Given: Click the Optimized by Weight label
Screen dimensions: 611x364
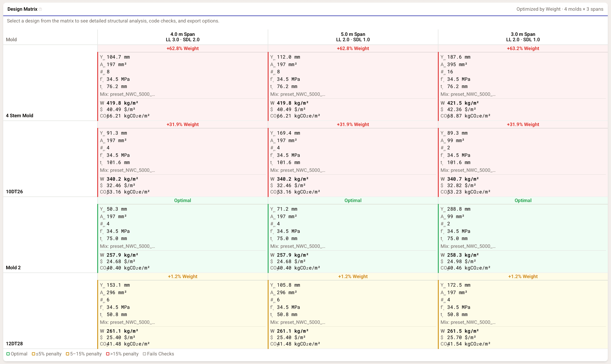Looking at the screenshot, I should click(x=538, y=9).
